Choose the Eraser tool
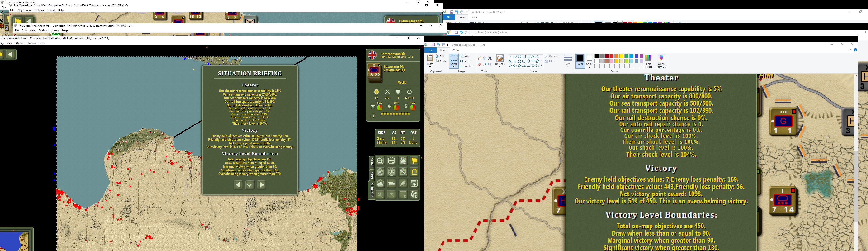Screen dimensions: 868x251 (x=479, y=65)
